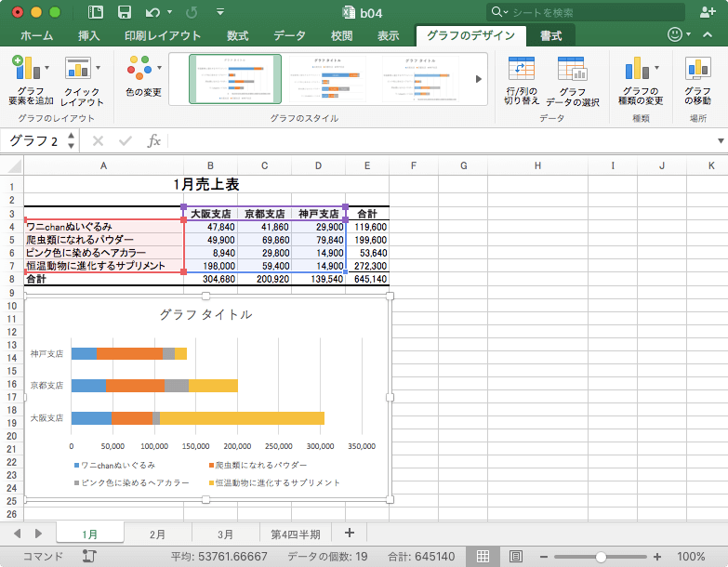Screen dimensions: 728x567
Task: Click the 100% zoom level
Action: coord(691,557)
